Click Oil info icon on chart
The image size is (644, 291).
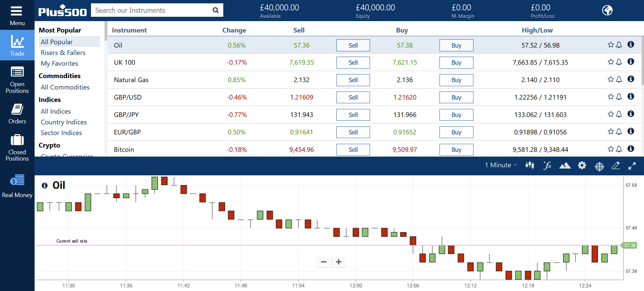click(44, 185)
